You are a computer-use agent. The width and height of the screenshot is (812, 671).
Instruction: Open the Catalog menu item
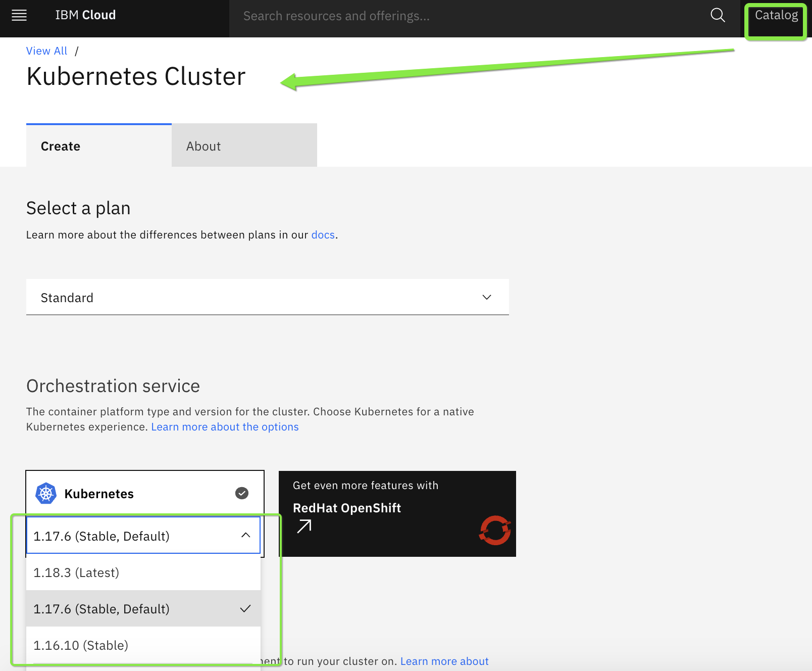pyautogui.click(x=776, y=16)
